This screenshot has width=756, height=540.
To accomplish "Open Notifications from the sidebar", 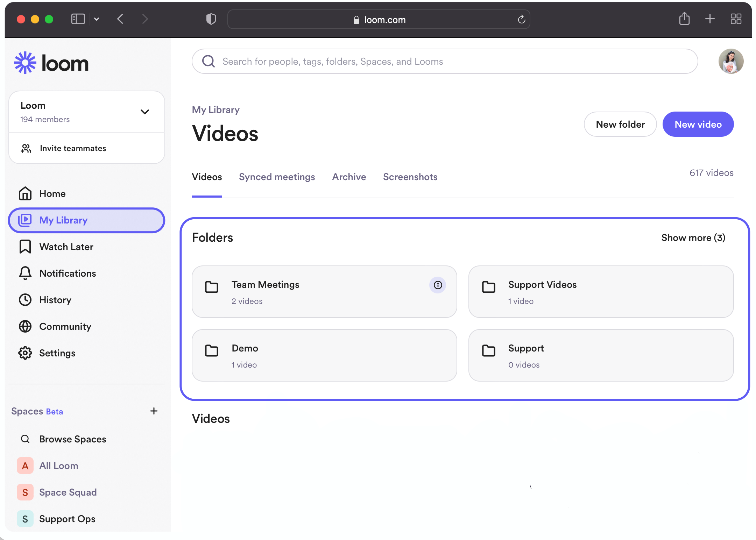I will pos(68,273).
